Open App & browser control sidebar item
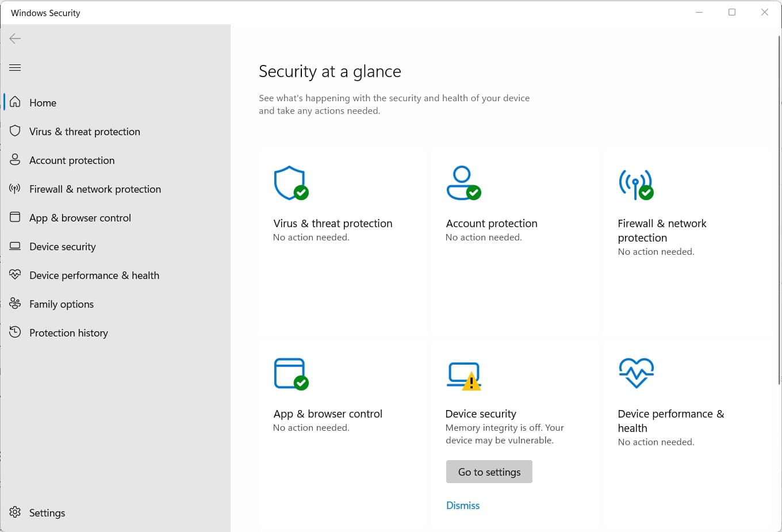This screenshot has width=782, height=532. [80, 218]
